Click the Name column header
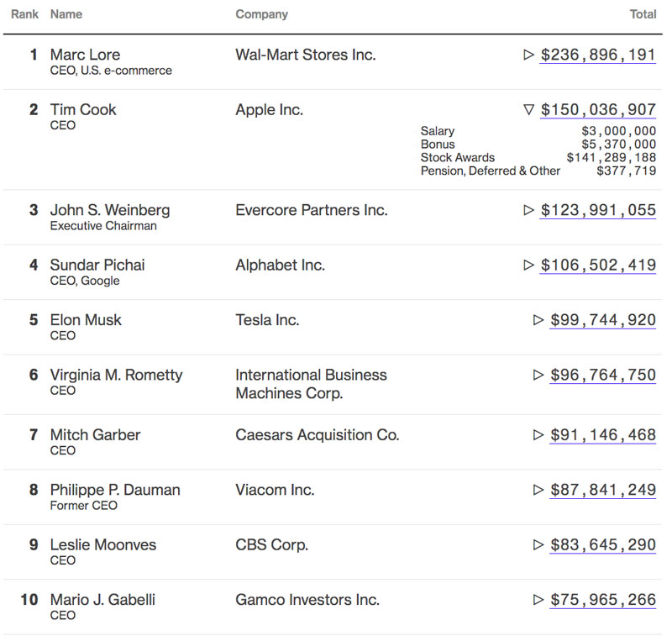This screenshot has height=641, width=672. pyautogui.click(x=66, y=14)
